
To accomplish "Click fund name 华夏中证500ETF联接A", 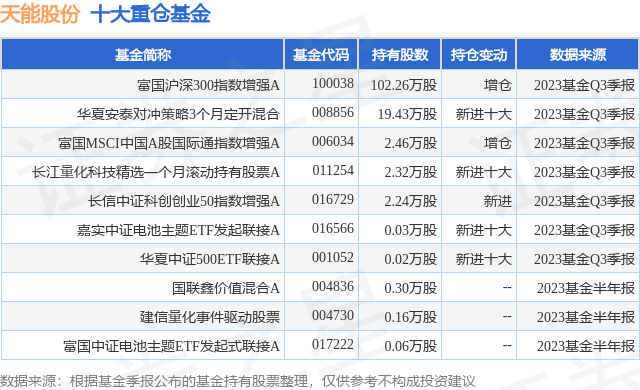I will (x=210, y=259).
